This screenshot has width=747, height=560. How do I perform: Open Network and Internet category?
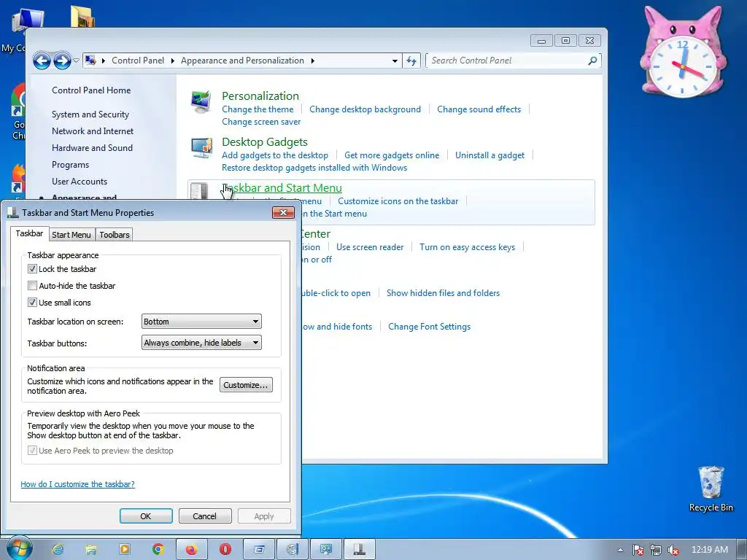pyautogui.click(x=93, y=131)
